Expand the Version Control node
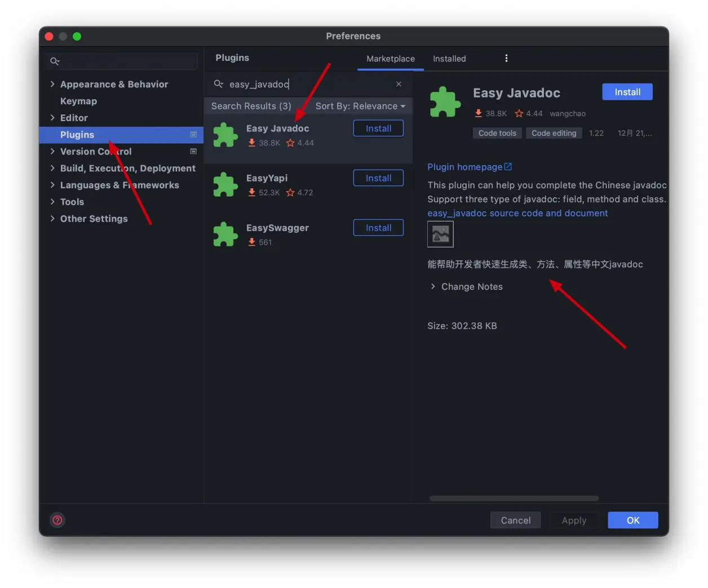This screenshot has width=708, height=588. point(52,151)
